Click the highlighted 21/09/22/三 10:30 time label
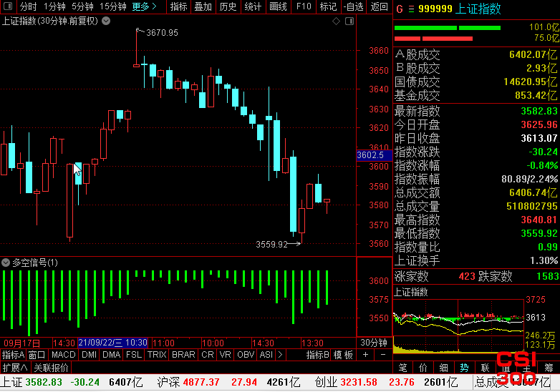The width and height of the screenshot is (560, 392). (x=113, y=343)
